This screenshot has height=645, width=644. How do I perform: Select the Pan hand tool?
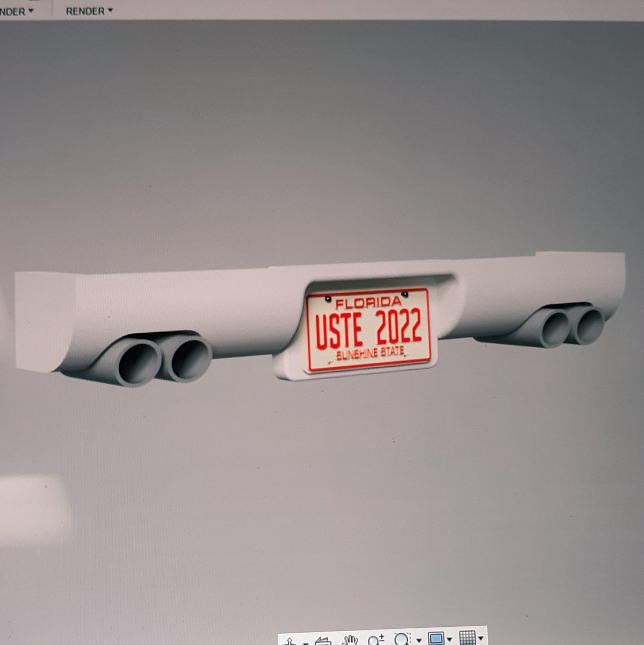pyautogui.click(x=350, y=640)
